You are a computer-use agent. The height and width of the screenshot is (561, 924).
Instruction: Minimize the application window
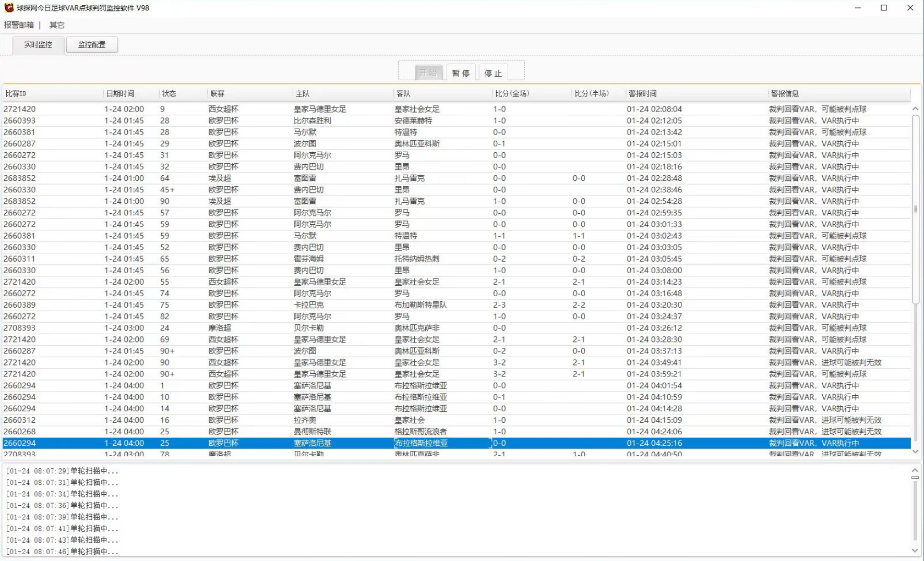tap(858, 8)
